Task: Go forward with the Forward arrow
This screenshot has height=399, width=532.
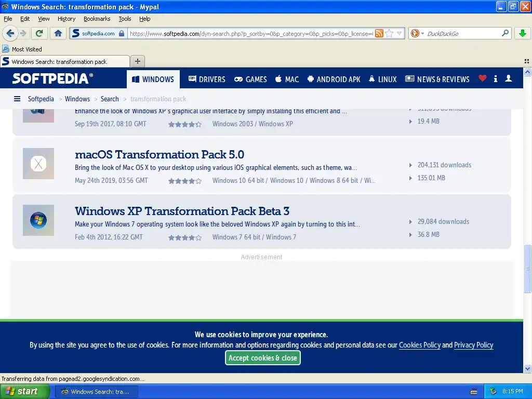Action: pyautogui.click(x=23, y=33)
